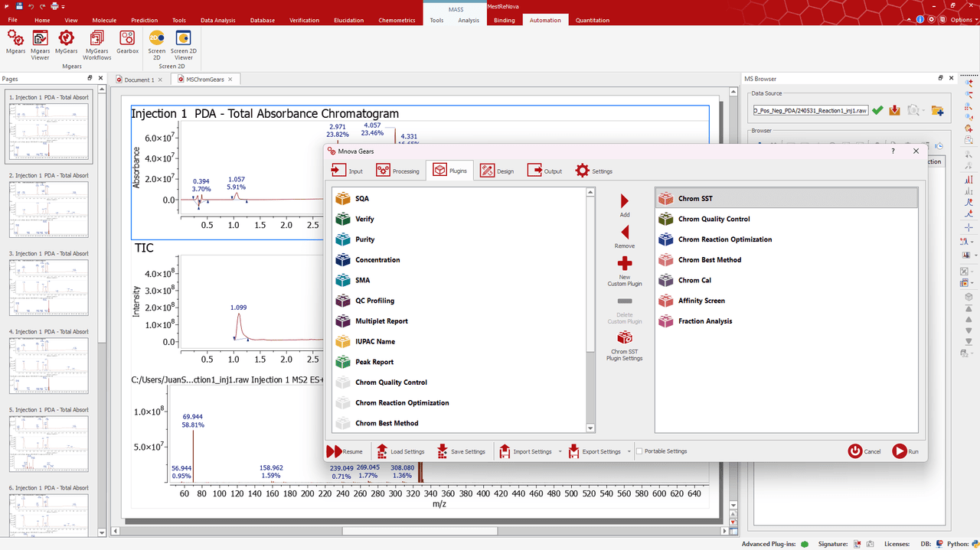980x550 pixels.
Task: Select the SQA plugin in the list
Action: (x=459, y=198)
